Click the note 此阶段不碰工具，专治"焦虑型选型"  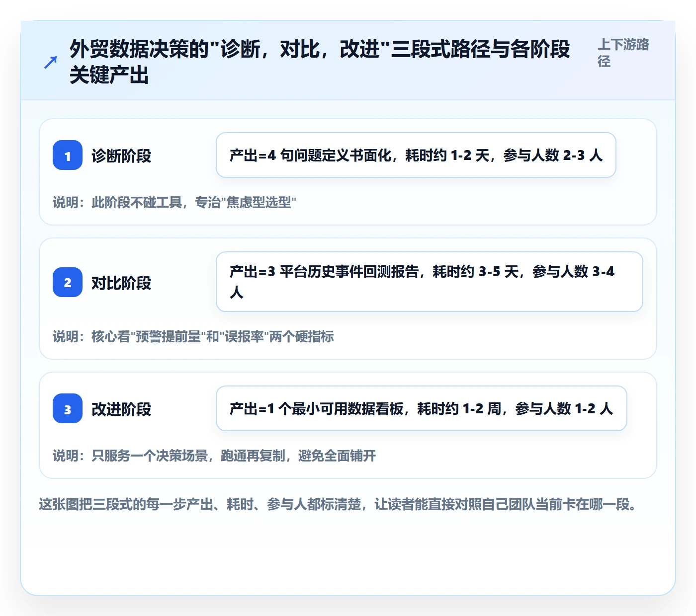[x=174, y=202]
